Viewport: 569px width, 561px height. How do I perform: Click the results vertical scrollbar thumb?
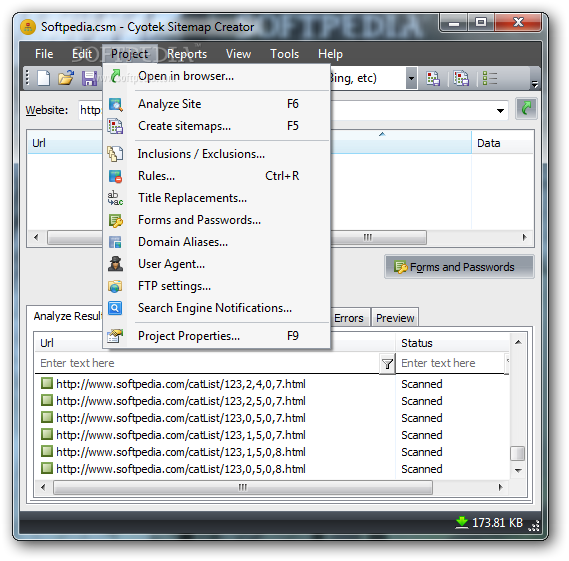coord(518,454)
